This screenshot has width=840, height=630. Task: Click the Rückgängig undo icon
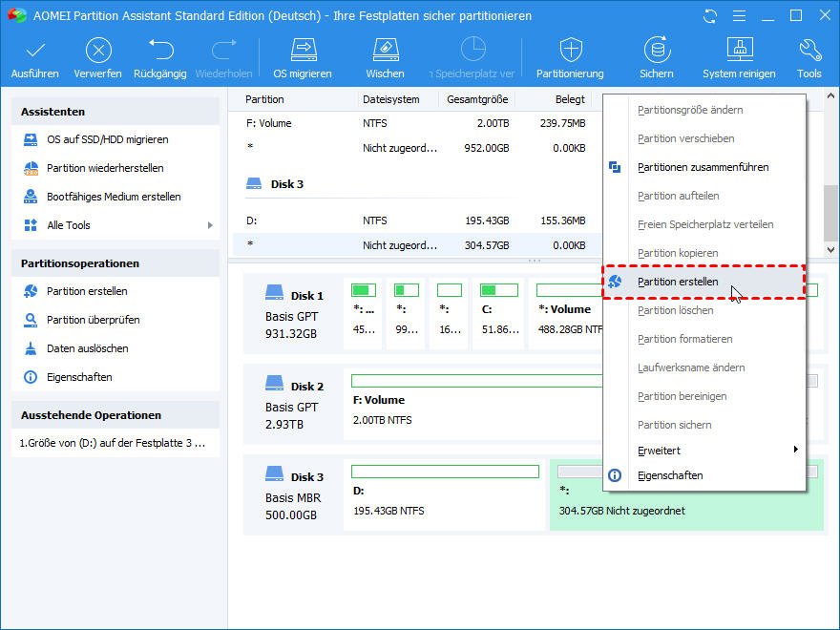click(160, 50)
